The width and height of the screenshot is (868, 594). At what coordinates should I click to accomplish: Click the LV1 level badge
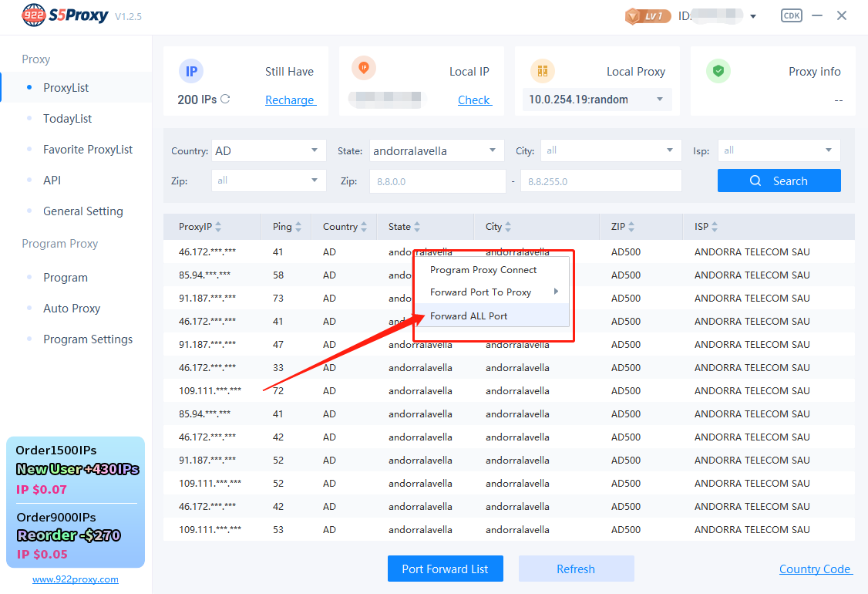[648, 16]
